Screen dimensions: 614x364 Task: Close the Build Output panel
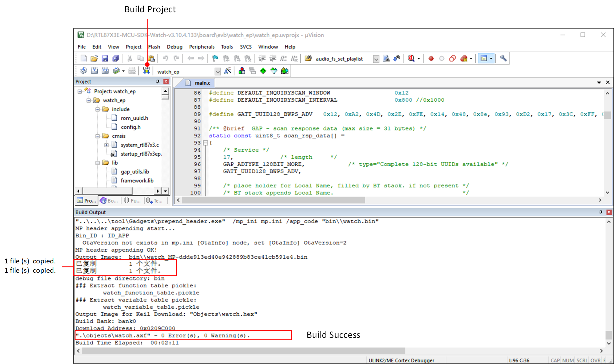[x=609, y=212]
